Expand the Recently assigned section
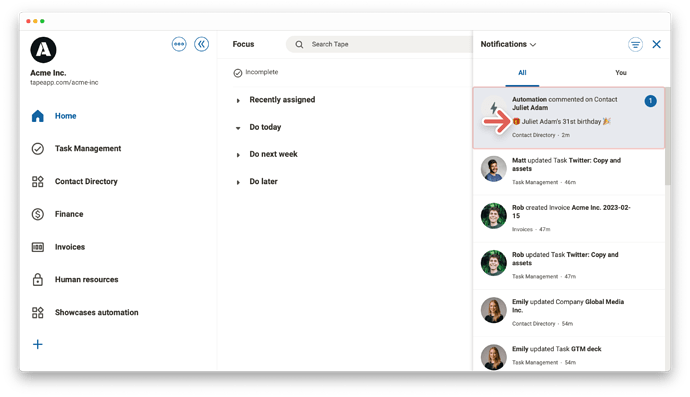Screen dimensions: 690x397 238,101
